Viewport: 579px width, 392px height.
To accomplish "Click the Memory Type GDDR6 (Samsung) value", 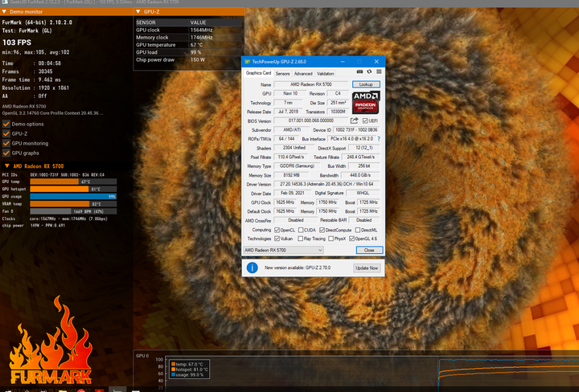I will [x=298, y=166].
